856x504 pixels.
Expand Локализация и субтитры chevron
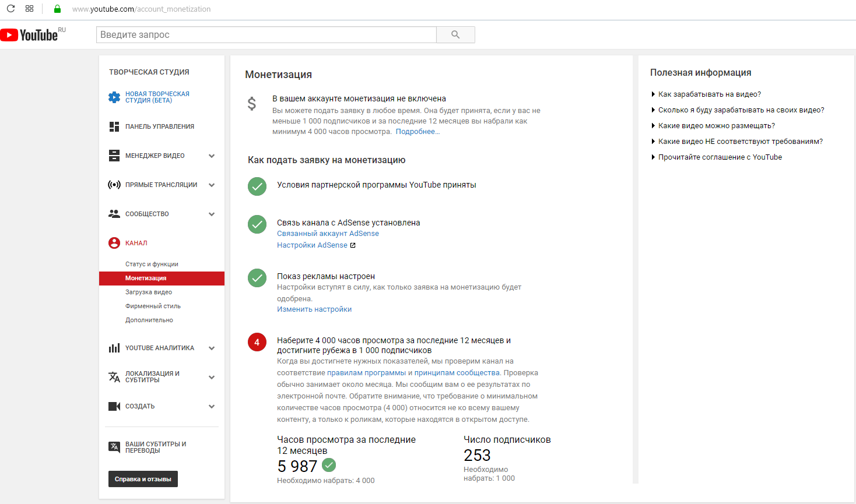(212, 377)
